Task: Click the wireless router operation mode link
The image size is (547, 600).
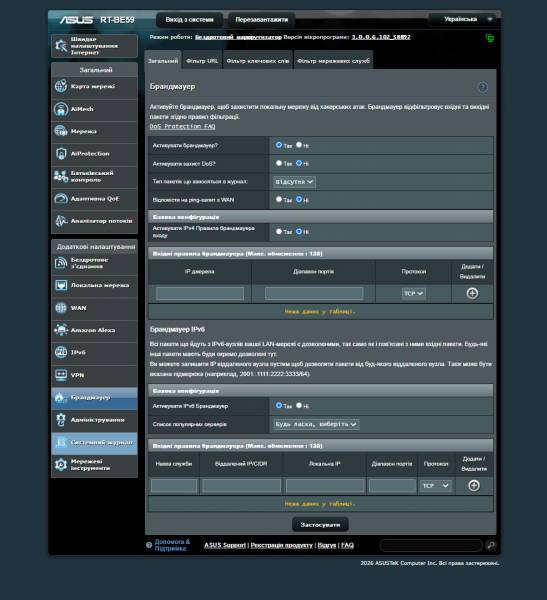Action: [x=238, y=37]
